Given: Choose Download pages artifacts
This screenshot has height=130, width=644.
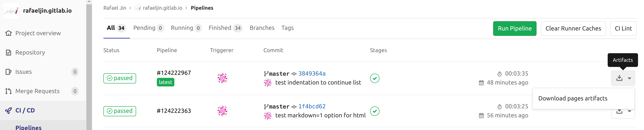Looking at the screenshot, I should (572, 98).
